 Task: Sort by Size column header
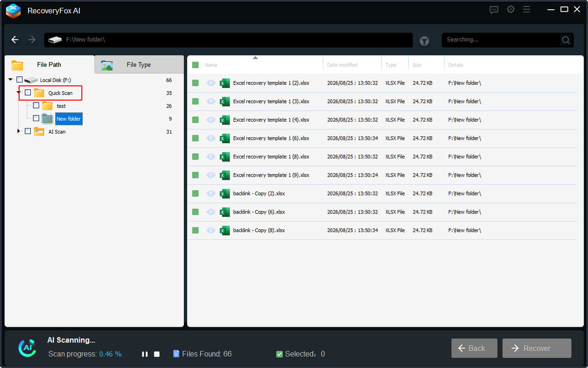tap(417, 65)
